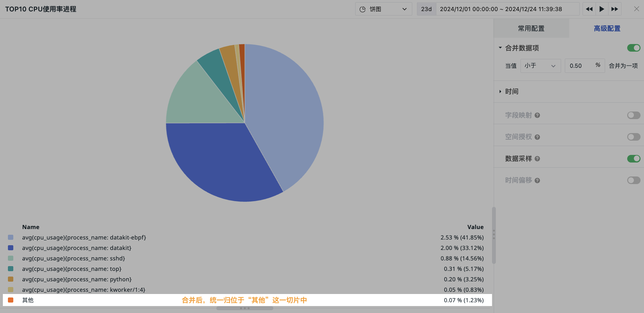This screenshot has width=644, height=313.
Task: Click help icon next to 空间授权
Action: click(x=537, y=137)
